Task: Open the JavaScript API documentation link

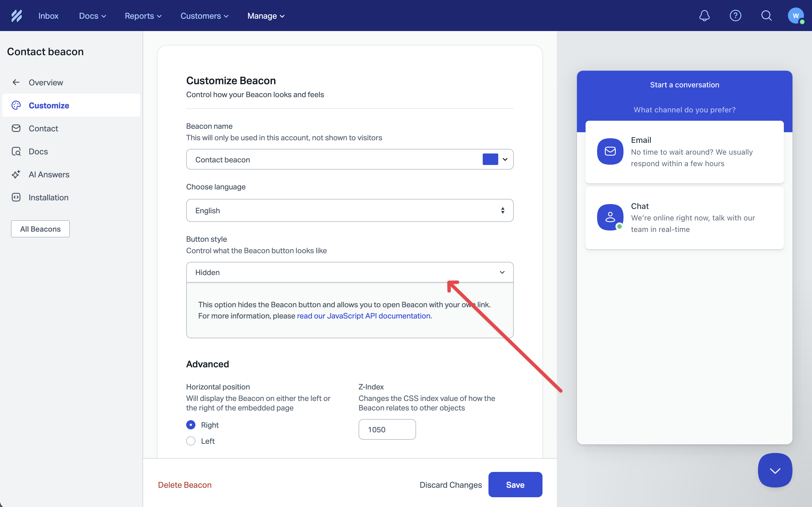Action: (x=363, y=316)
